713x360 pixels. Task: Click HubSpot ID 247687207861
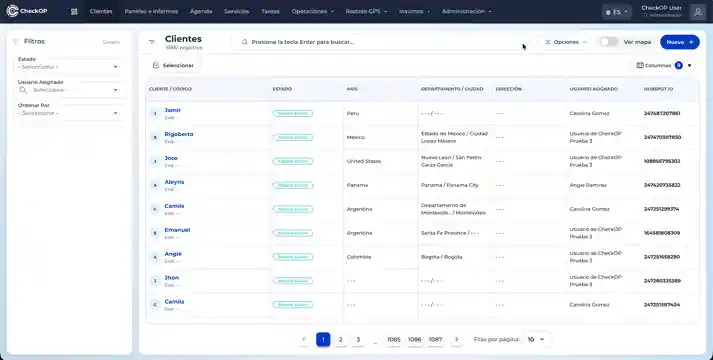(662, 114)
